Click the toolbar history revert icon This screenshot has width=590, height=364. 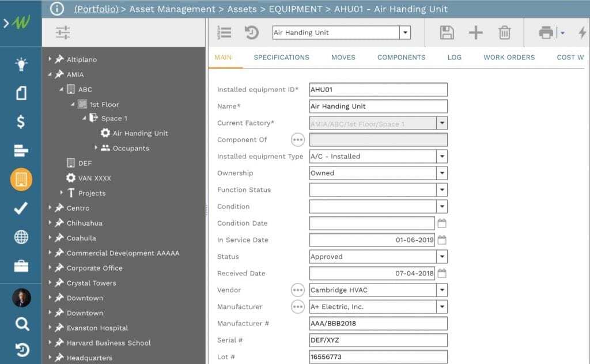click(x=252, y=32)
